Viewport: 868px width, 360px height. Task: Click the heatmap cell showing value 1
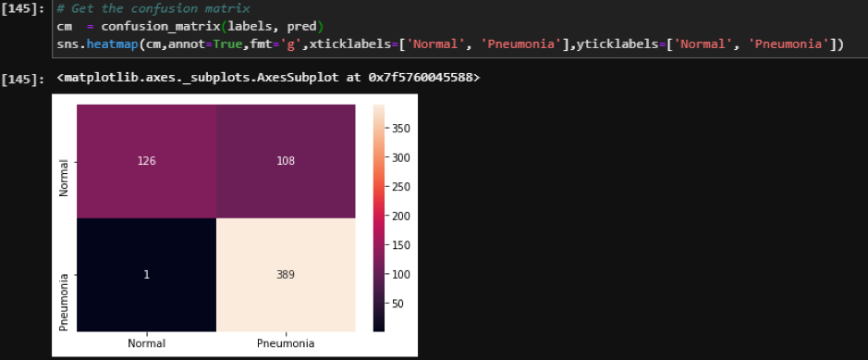tap(147, 275)
